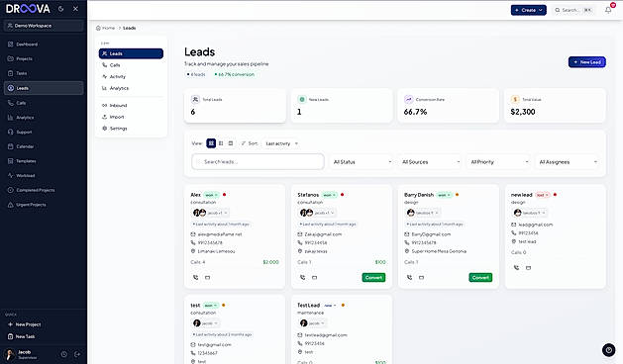This screenshot has width=623, height=364.
Task: Click the New Lead button
Action: [586, 62]
